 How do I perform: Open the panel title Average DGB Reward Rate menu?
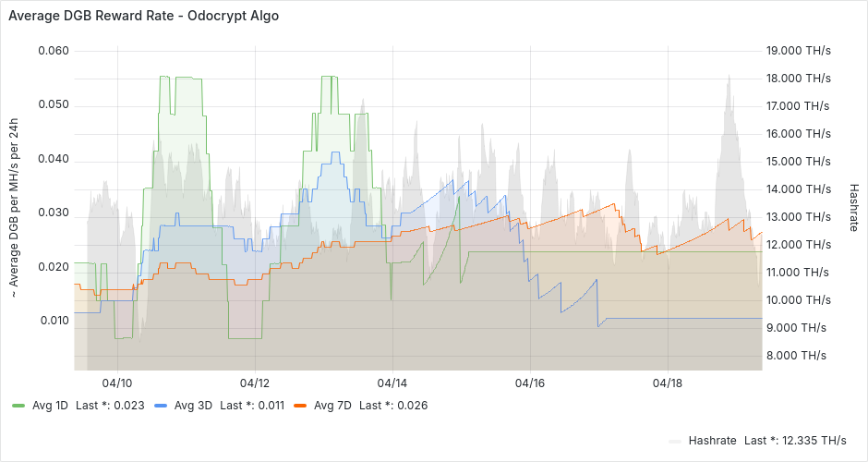point(143,16)
